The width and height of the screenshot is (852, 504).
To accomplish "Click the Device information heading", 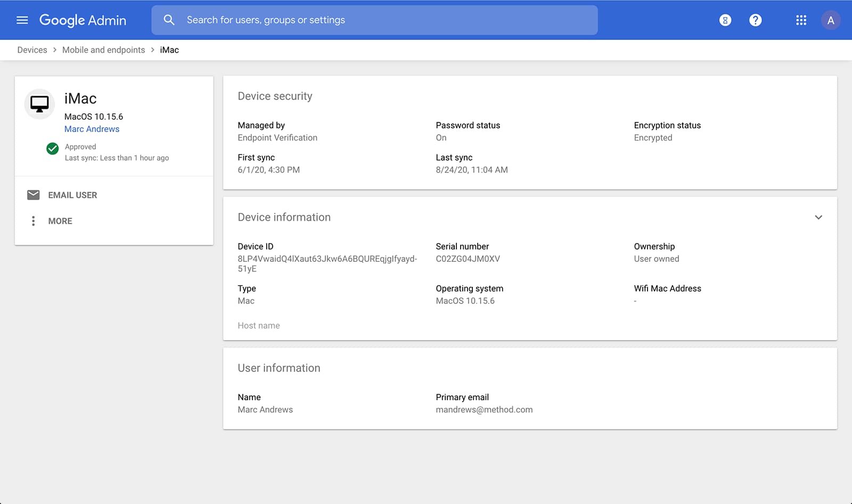I will tap(284, 217).
